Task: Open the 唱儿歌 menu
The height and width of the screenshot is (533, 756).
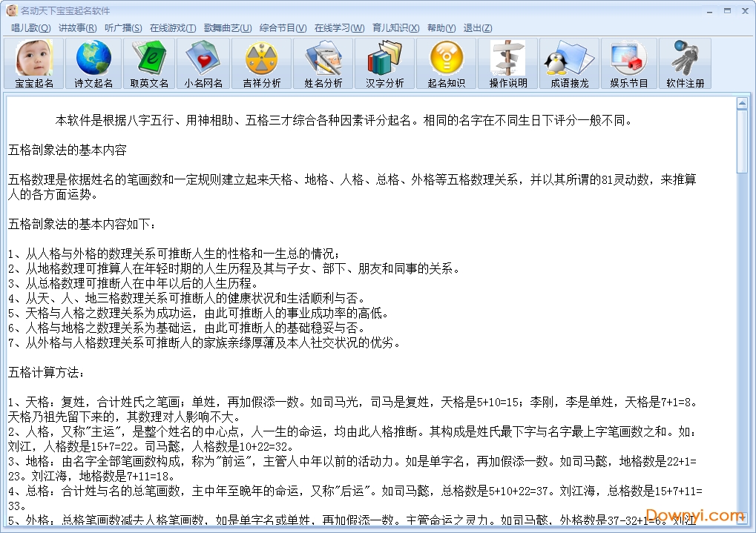Action: 30,28
